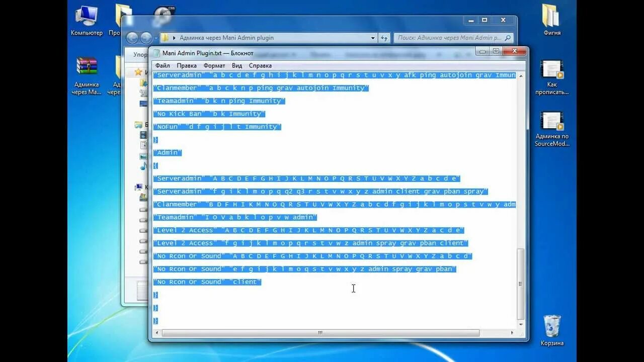Click the line "No Kick Ban" "b k Immunity"
This screenshot has height=362, width=644.
(209, 114)
